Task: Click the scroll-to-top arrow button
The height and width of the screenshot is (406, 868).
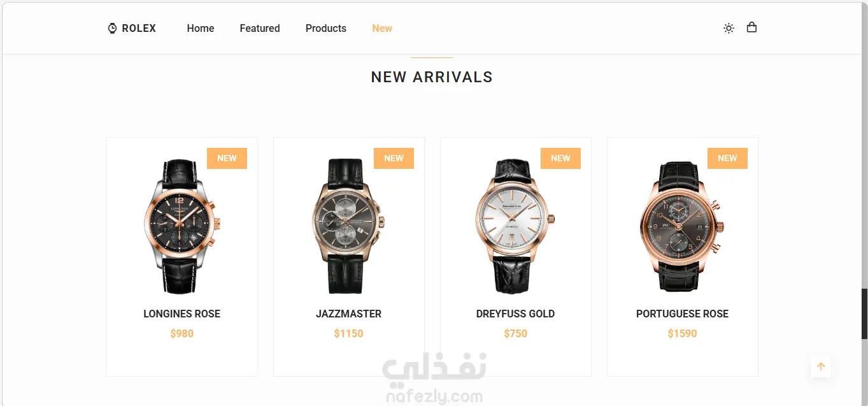Action: click(821, 366)
